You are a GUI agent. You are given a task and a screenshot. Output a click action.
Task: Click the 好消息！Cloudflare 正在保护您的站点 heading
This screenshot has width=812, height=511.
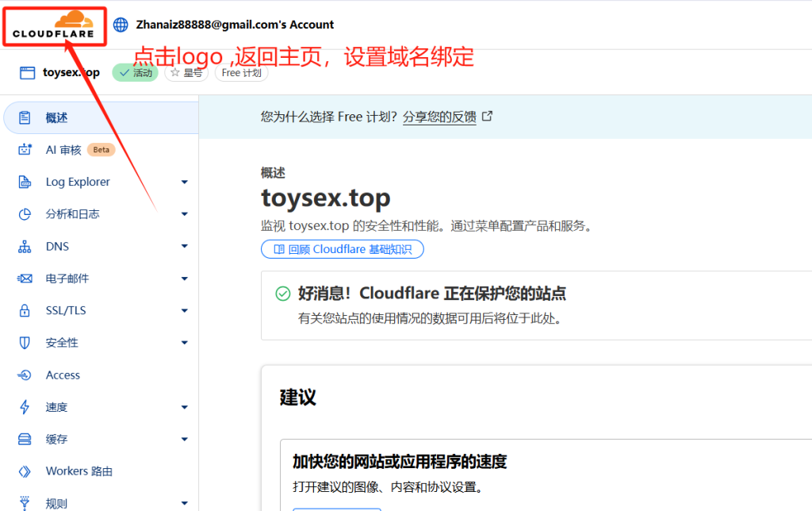pos(432,294)
